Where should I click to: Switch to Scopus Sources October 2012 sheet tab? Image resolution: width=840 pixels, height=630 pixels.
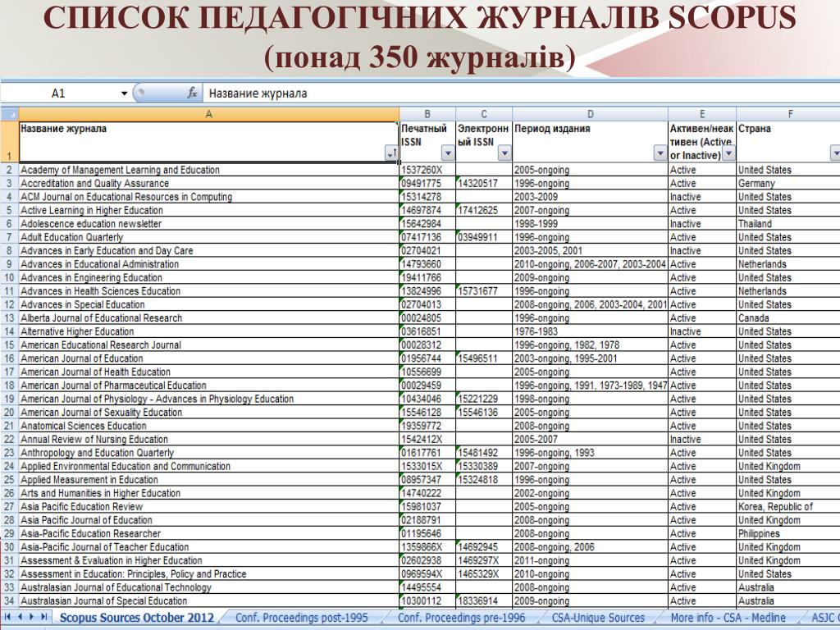tap(137, 618)
